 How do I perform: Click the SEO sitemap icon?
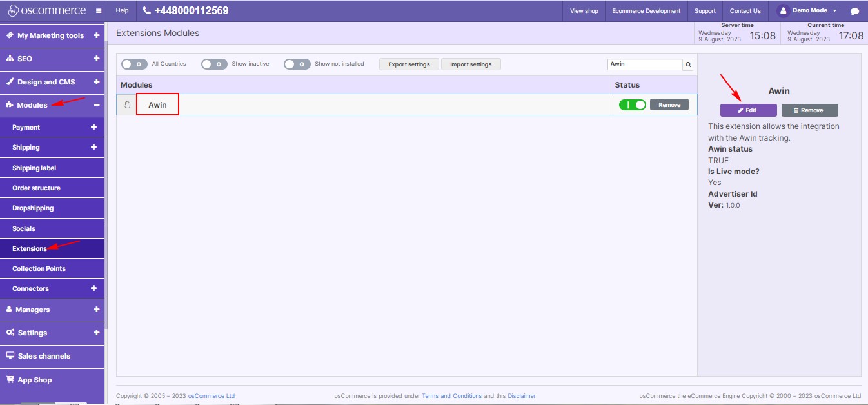[10, 59]
